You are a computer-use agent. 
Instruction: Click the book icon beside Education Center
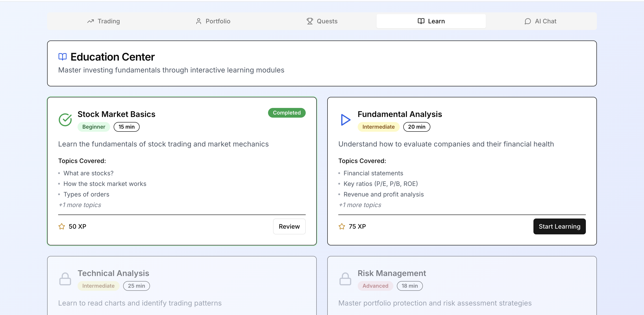pyautogui.click(x=63, y=57)
